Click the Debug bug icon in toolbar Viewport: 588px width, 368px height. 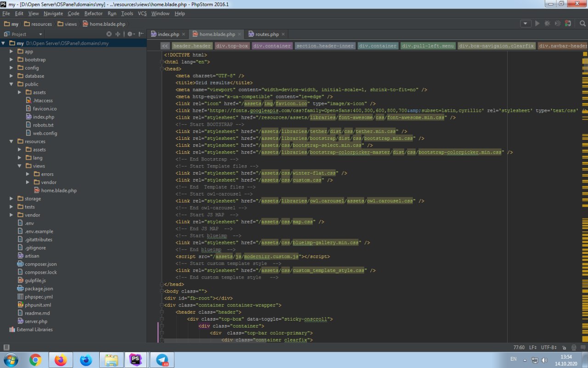click(x=547, y=23)
